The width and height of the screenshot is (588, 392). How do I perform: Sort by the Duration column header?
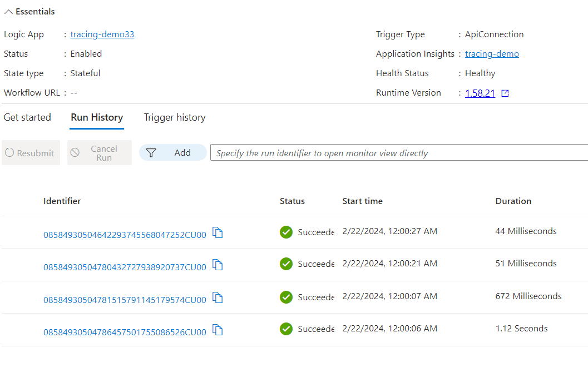[513, 201]
